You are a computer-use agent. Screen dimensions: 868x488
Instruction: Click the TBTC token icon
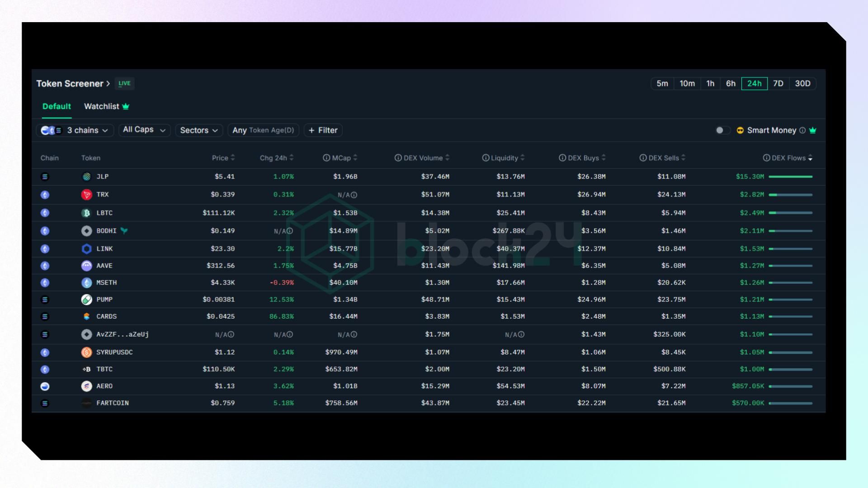click(x=86, y=370)
